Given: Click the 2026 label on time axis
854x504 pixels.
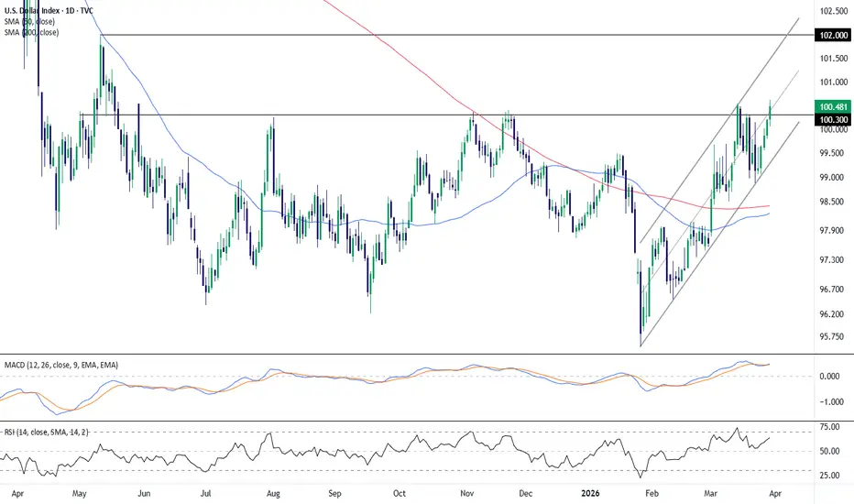Looking at the screenshot, I should pos(590,494).
